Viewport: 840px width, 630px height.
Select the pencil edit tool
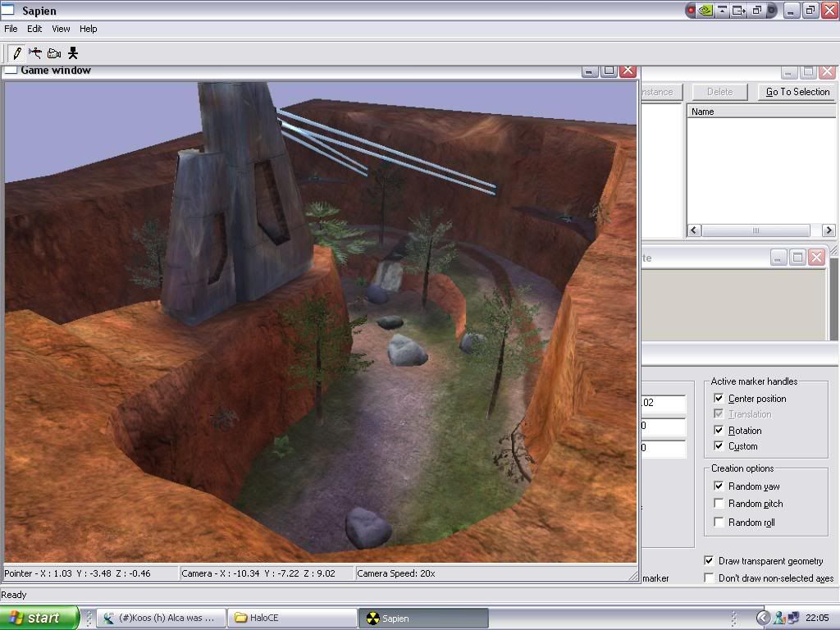pyautogui.click(x=16, y=53)
